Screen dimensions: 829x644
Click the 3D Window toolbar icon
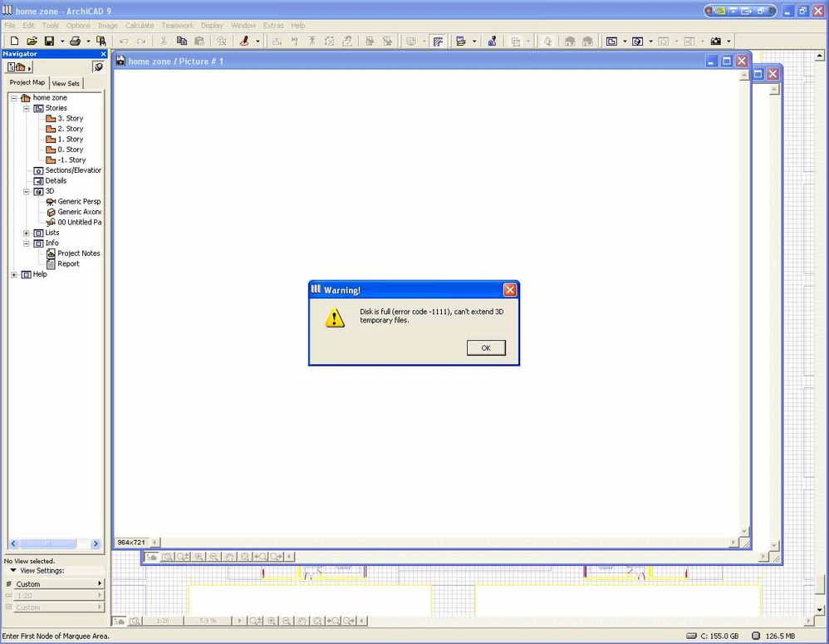click(638, 41)
